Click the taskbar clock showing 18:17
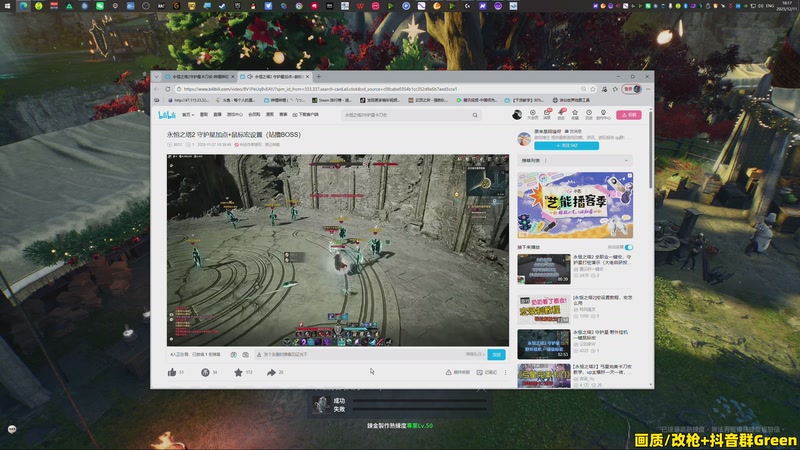 tap(787, 6)
